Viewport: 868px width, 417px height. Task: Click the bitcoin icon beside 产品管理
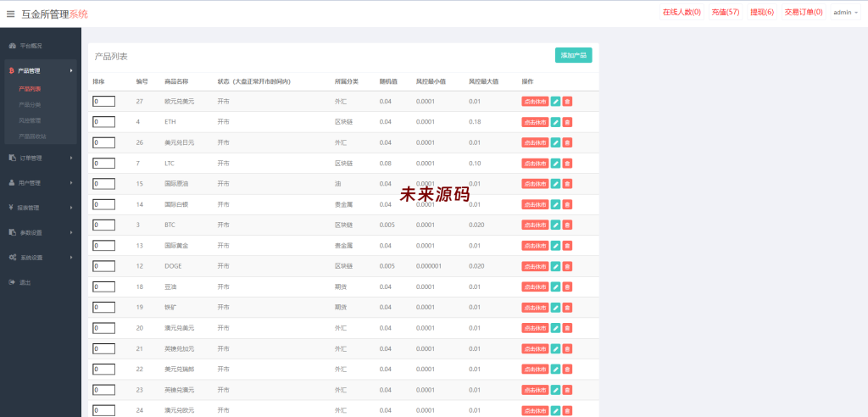[12, 71]
